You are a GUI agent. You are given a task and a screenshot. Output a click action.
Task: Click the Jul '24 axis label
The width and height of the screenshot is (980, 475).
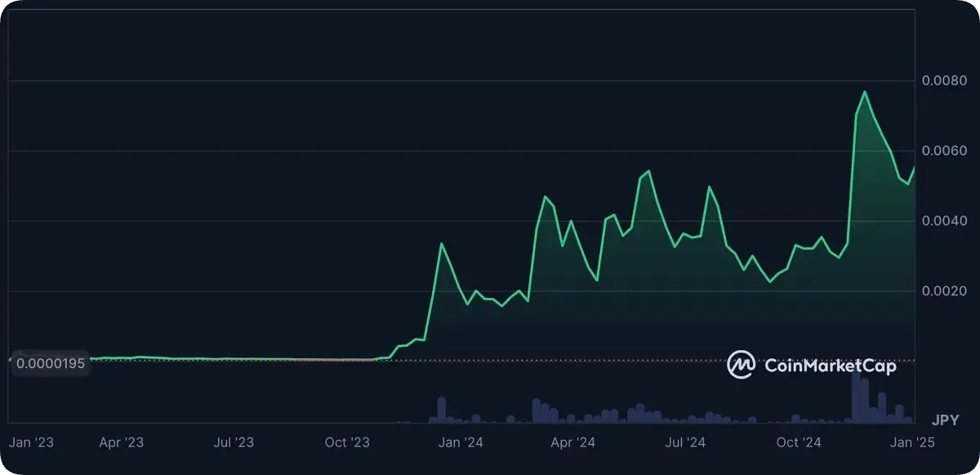pos(686,442)
